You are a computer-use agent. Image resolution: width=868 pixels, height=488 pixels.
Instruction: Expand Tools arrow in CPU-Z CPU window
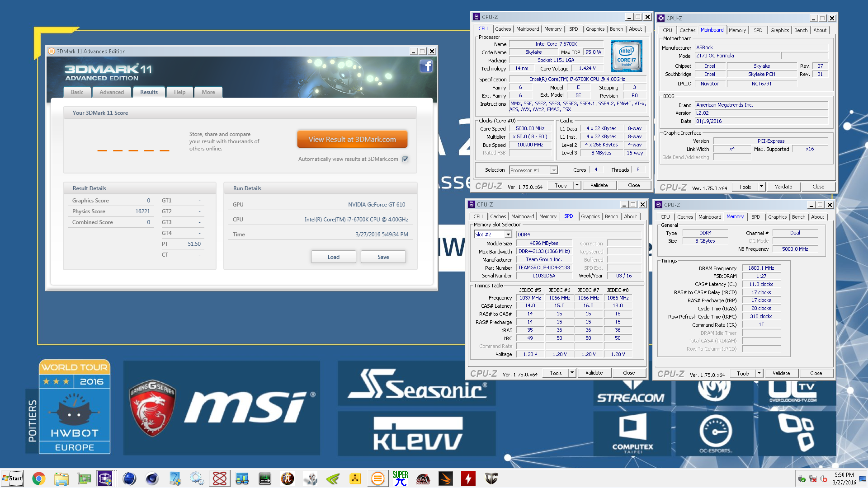[577, 185]
